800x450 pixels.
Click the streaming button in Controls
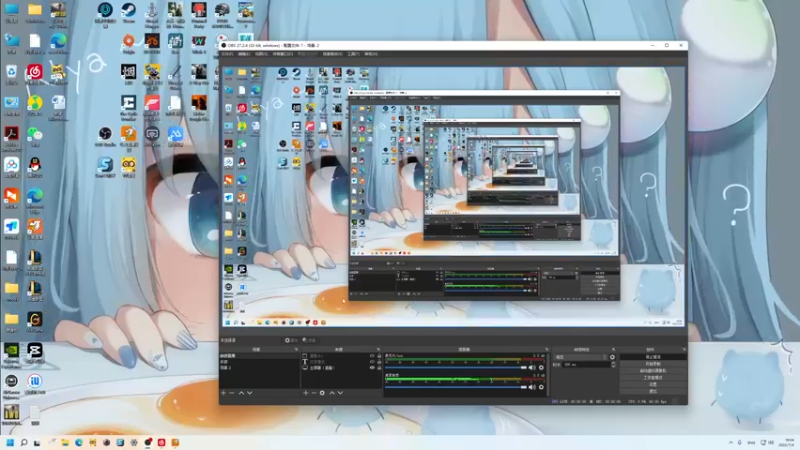pyautogui.click(x=653, y=357)
